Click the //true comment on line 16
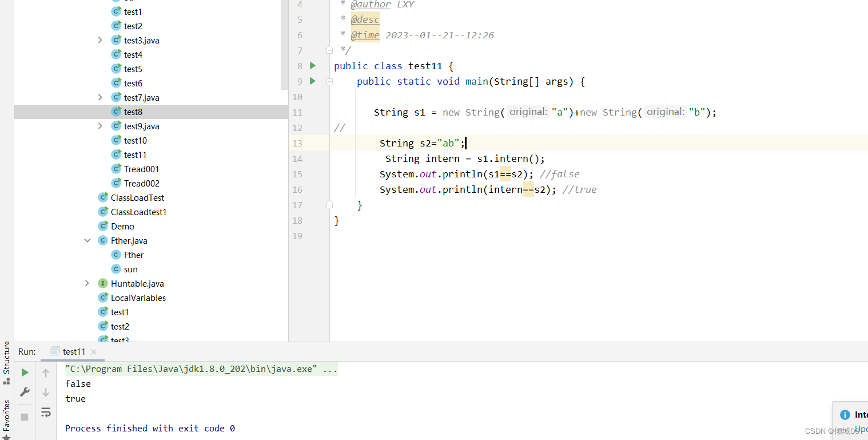Viewport: 868px width, 440px height. click(580, 189)
